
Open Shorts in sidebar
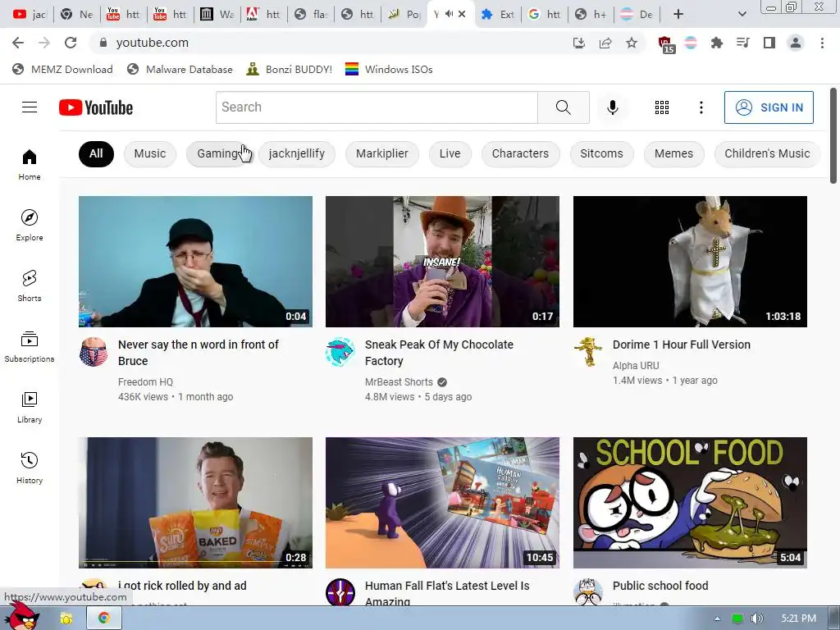pyautogui.click(x=30, y=285)
